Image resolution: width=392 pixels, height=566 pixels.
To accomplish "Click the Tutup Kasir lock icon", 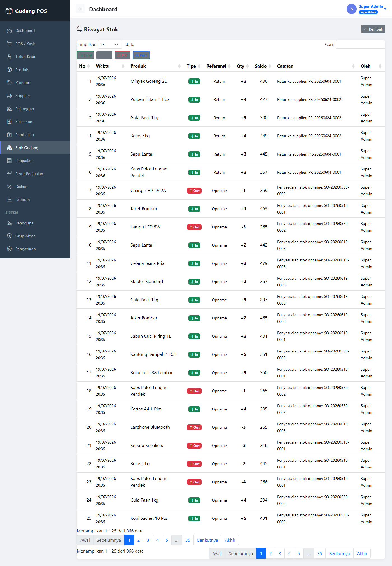I will 9,57.
